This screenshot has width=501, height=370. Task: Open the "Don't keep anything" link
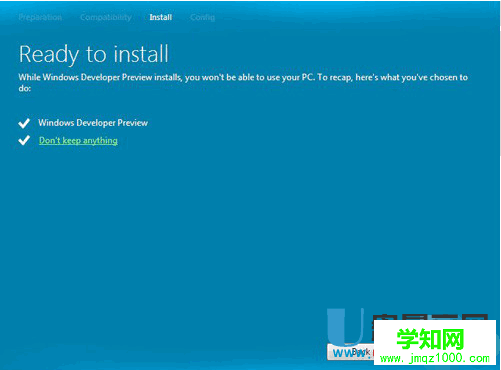(78, 141)
